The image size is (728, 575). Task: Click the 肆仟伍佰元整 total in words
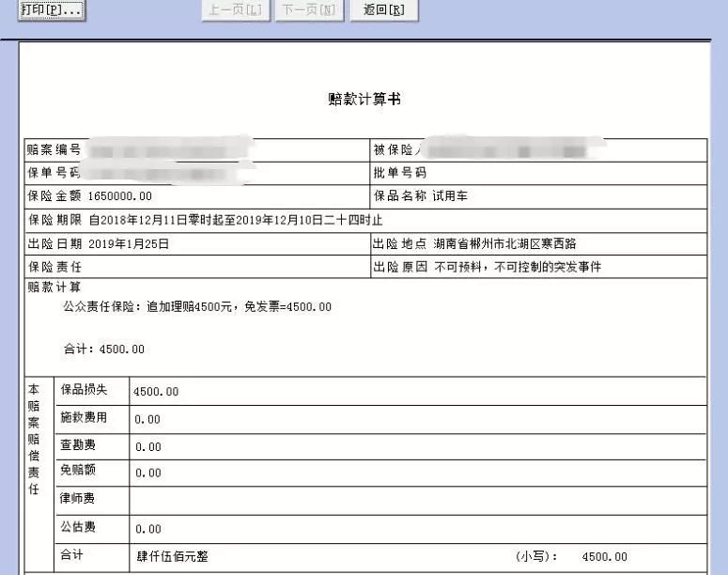click(172, 556)
